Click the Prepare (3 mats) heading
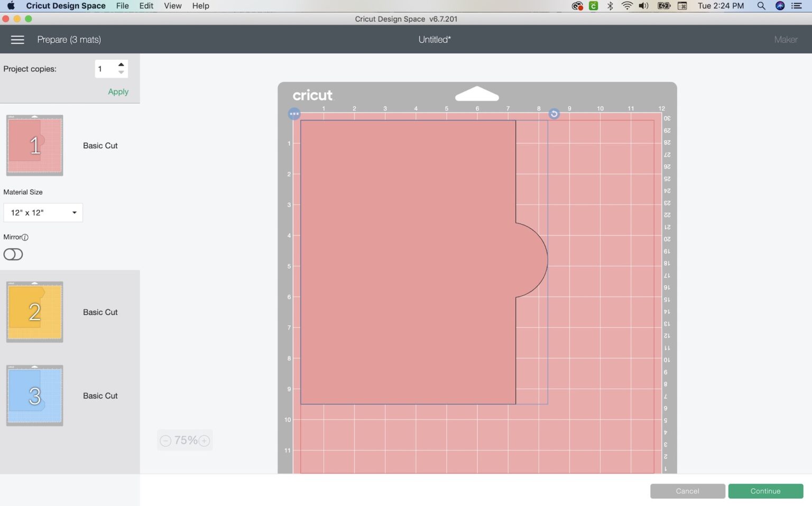Viewport: 812px width, 506px height. pyautogui.click(x=69, y=40)
